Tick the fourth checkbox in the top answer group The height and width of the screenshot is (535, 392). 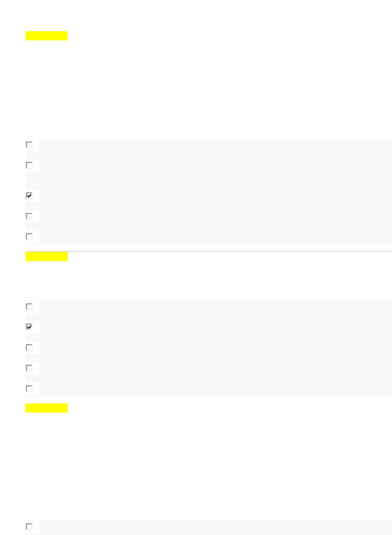click(x=29, y=216)
